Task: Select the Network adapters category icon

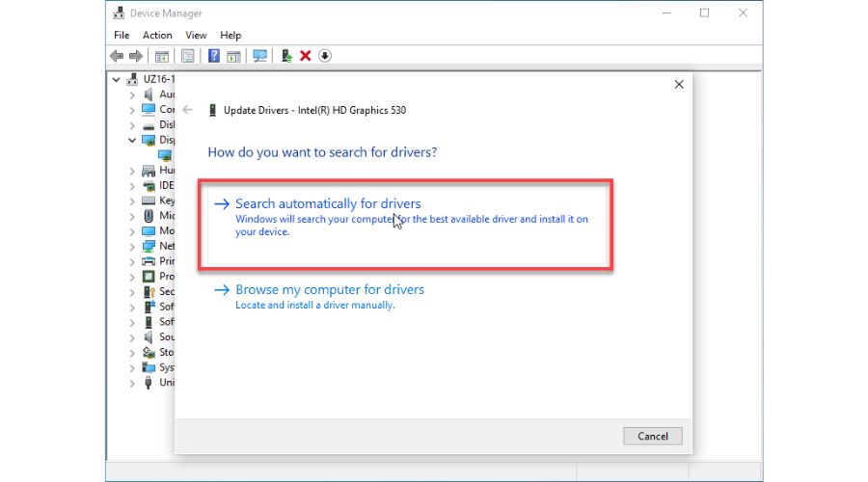Action: tap(149, 246)
